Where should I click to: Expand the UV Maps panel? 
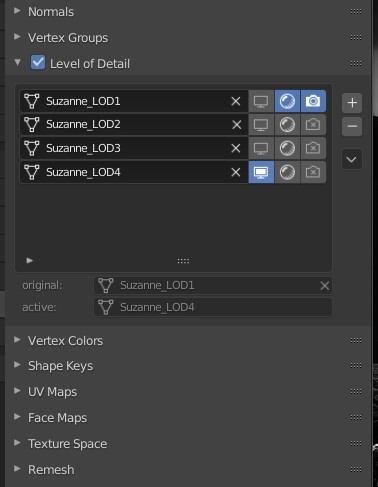(x=17, y=391)
